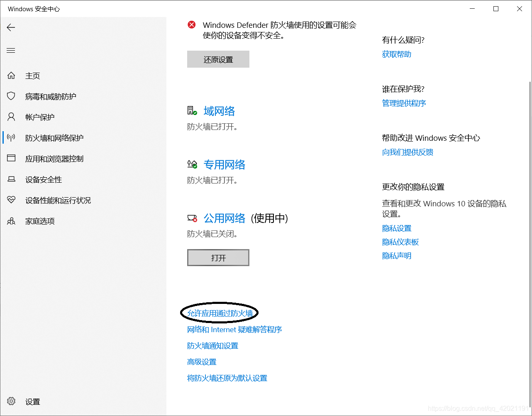This screenshot has width=532, height=416.
Task: Click the 获取帮助 link
Action: pos(397,54)
